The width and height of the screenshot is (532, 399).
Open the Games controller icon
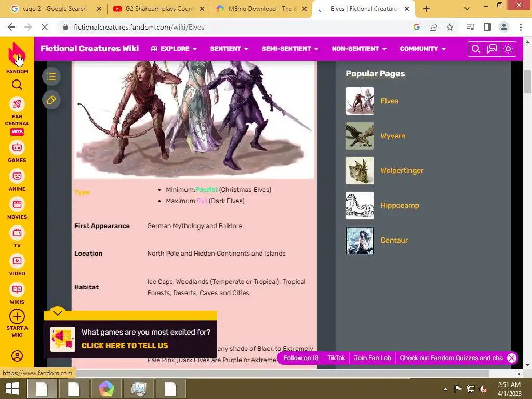pos(17,148)
